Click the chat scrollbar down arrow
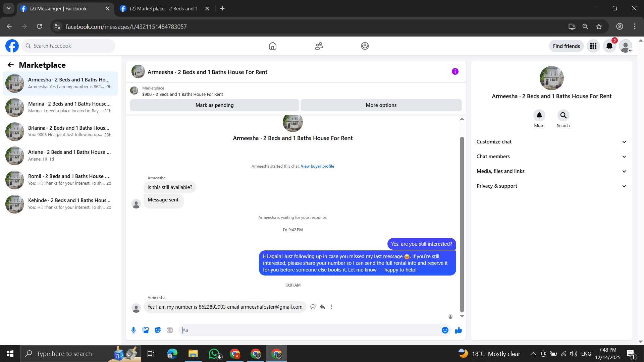This screenshot has width=644, height=362. tap(462, 316)
